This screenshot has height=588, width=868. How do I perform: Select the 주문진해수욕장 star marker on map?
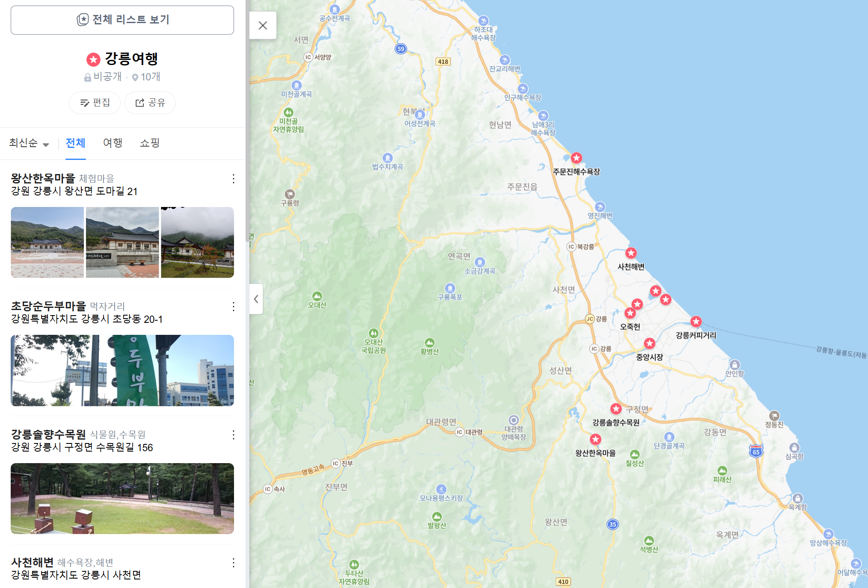pos(577,158)
